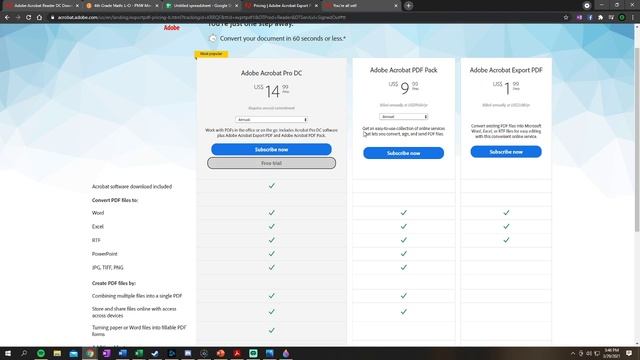This screenshot has width=640, height=360.
Task: Close the Untitled spreadsheet tab
Action: (x=236, y=6)
